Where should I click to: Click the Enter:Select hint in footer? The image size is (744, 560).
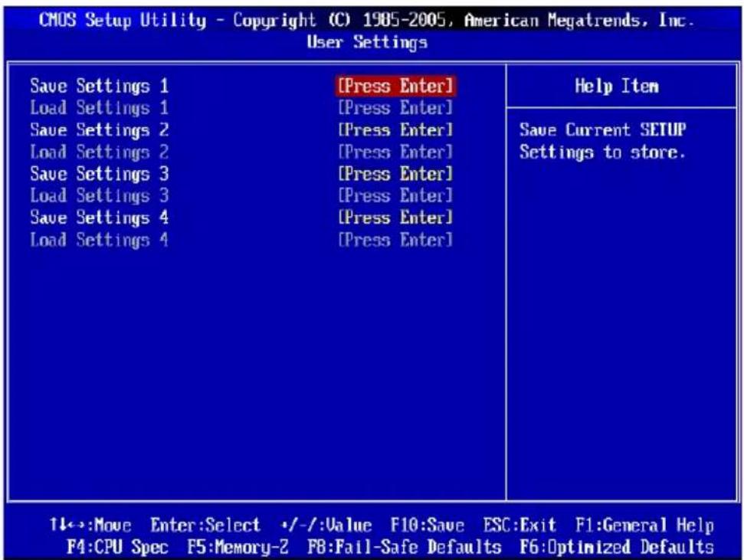[x=205, y=526]
